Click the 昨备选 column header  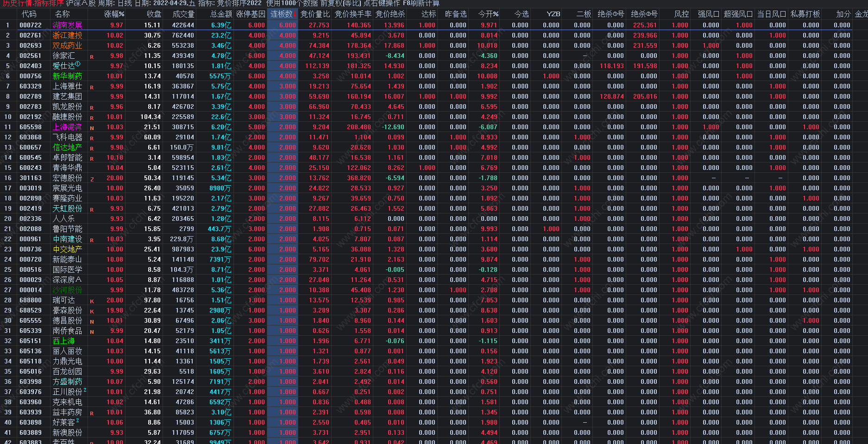point(456,14)
